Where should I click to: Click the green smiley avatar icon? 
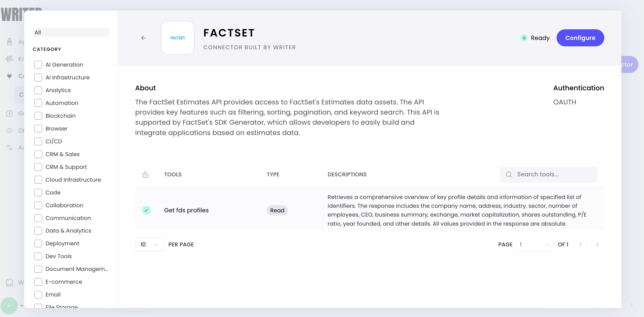coord(9,306)
